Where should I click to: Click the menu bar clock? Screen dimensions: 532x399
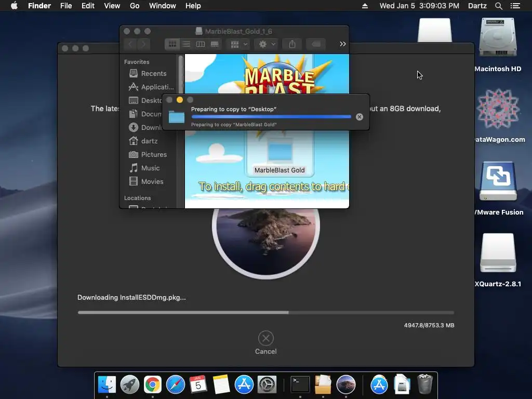[x=419, y=6]
